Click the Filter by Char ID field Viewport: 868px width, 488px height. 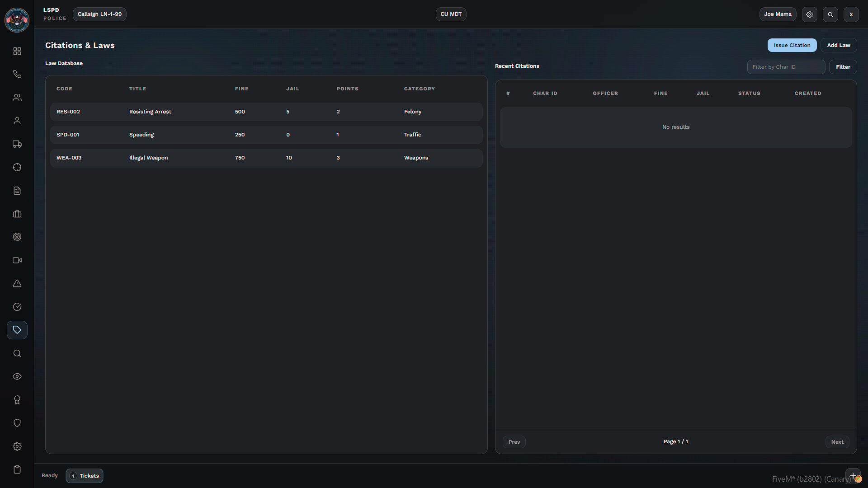click(786, 67)
